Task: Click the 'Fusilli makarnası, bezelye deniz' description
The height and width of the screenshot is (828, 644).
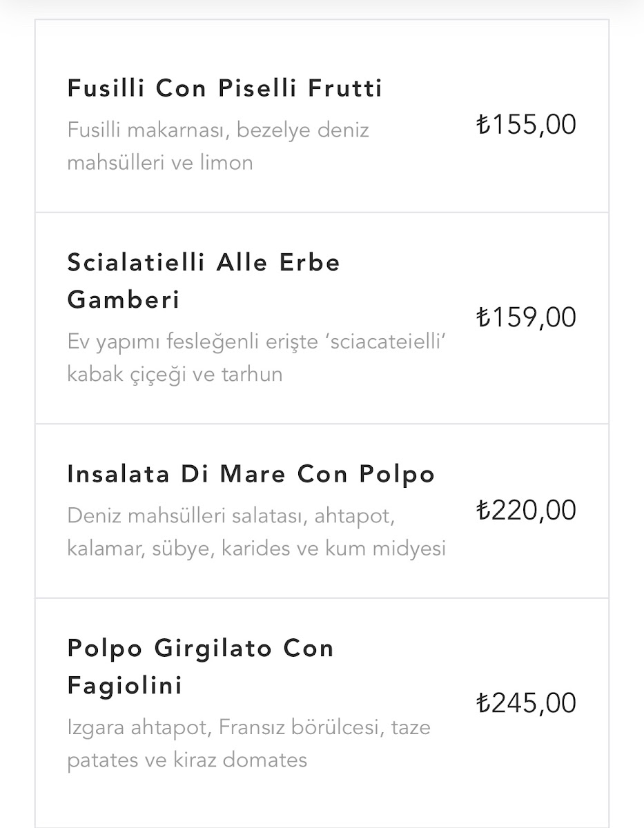Action: tap(218, 130)
